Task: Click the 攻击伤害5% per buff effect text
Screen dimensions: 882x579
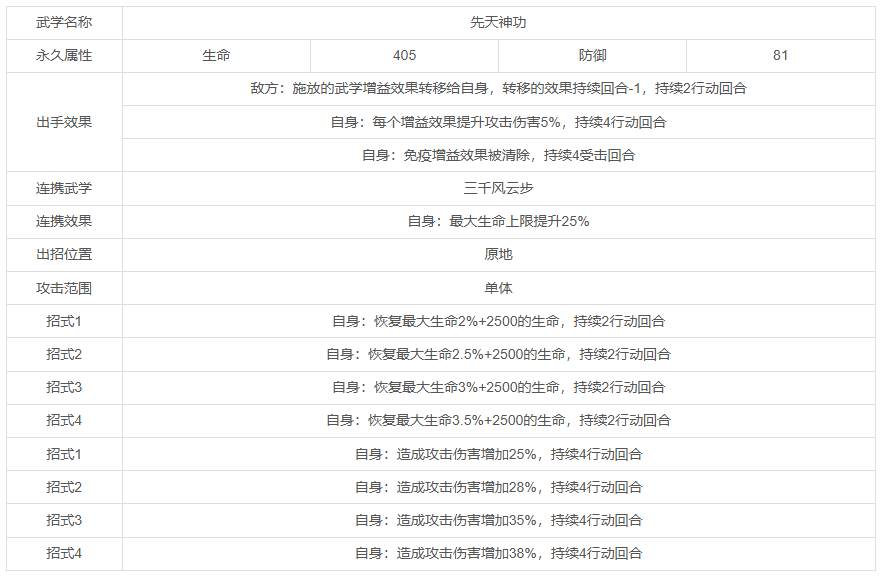Action: click(498, 122)
